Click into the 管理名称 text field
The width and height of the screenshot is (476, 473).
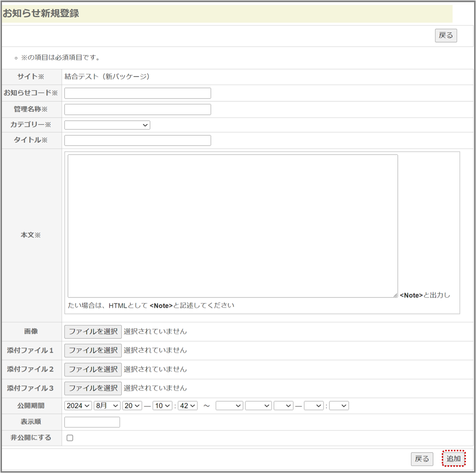click(x=137, y=110)
